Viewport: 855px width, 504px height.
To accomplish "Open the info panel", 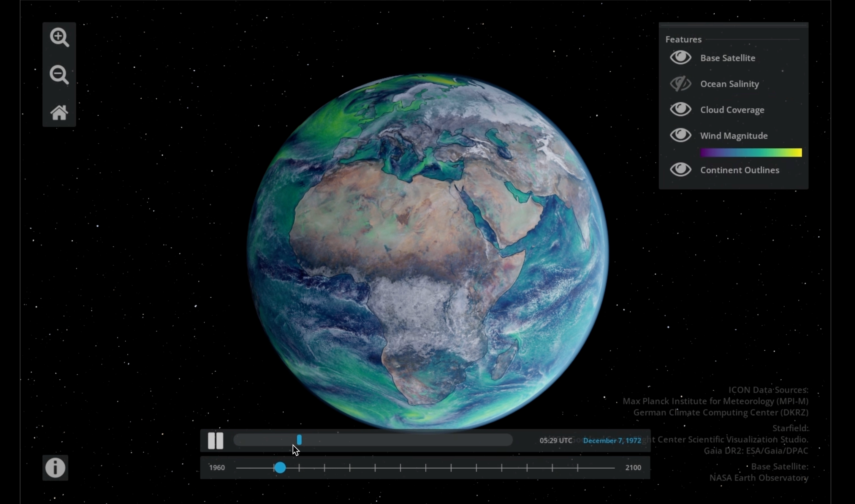I will (x=56, y=468).
